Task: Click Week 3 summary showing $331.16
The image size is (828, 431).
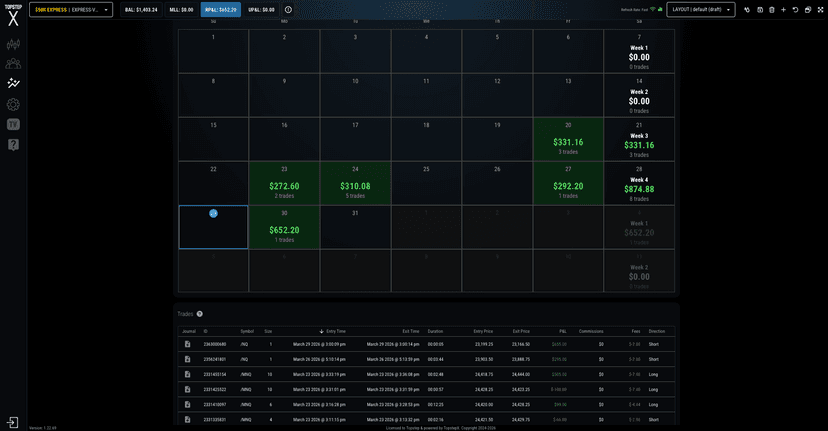Action: pyautogui.click(x=639, y=139)
